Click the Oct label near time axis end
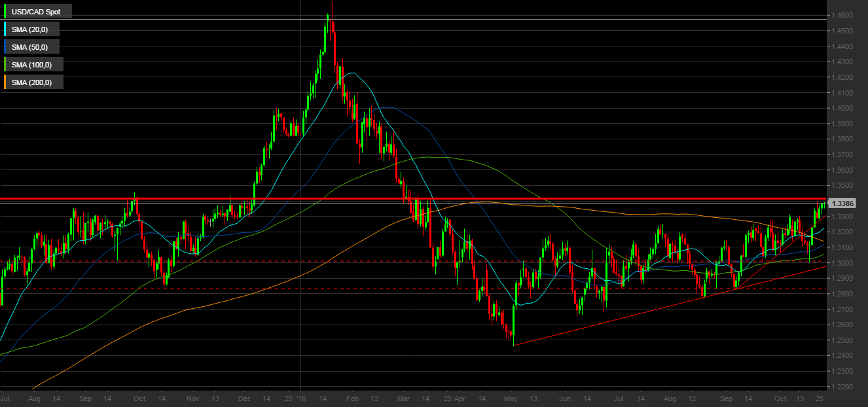Screen dimensions: 868x407 (780, 398)
